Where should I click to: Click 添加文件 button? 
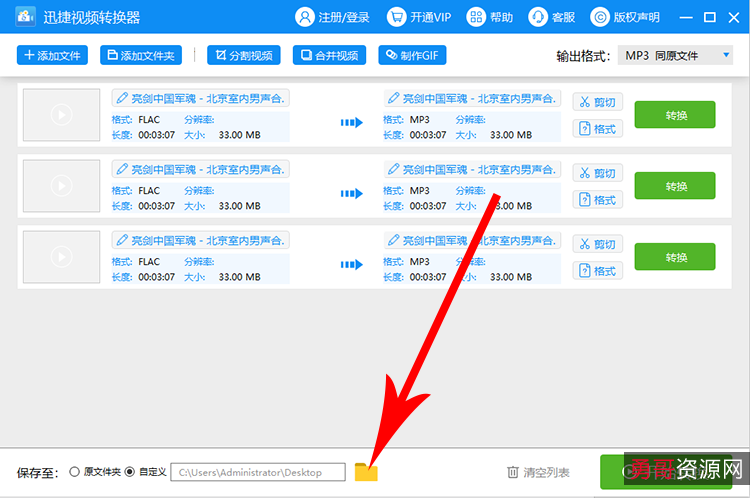(52, 55)
